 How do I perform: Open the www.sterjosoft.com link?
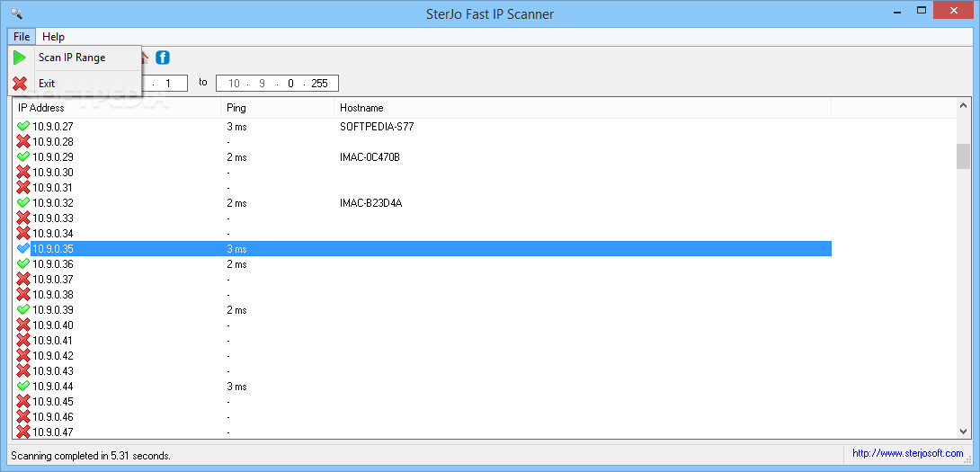point(907,453)
